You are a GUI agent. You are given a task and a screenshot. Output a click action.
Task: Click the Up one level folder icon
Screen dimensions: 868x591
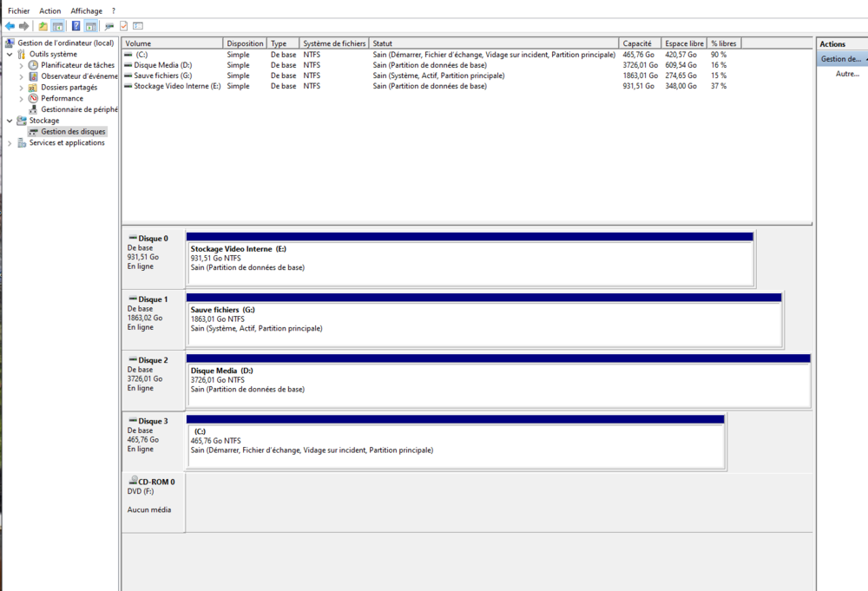tap(43, 26)
